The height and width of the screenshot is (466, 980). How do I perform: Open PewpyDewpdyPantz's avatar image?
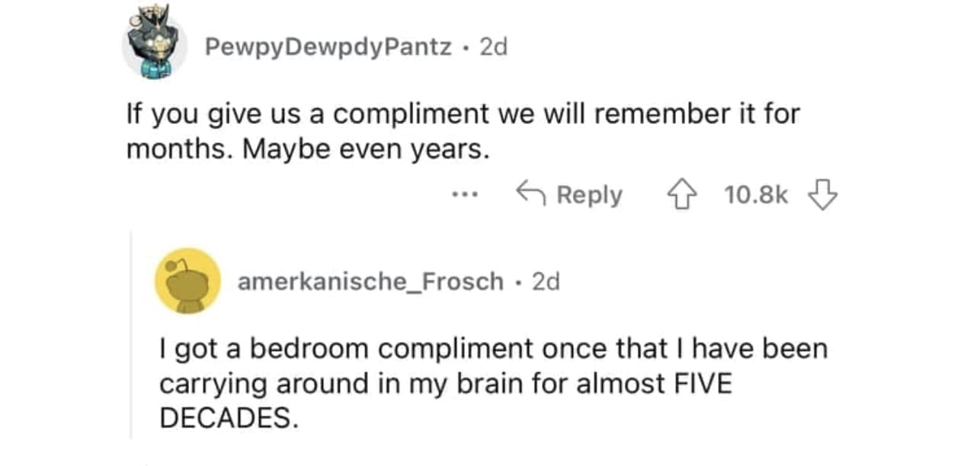point(155,46)
